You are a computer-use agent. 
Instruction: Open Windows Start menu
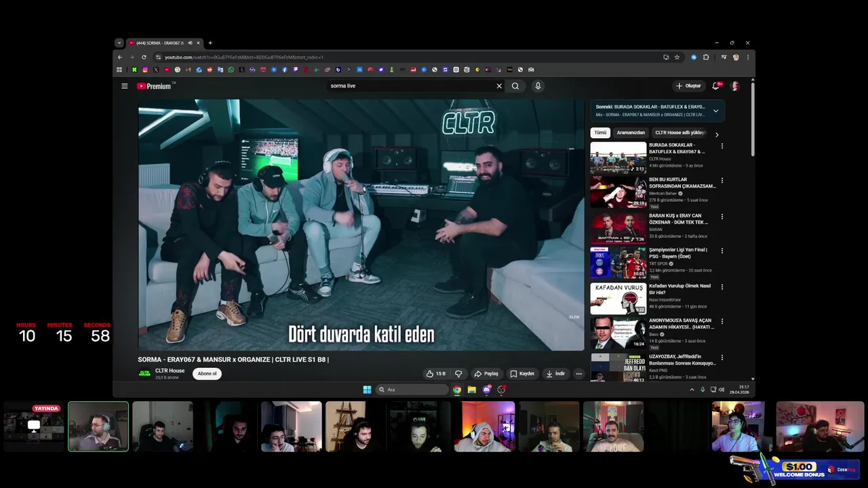[367, 389]
